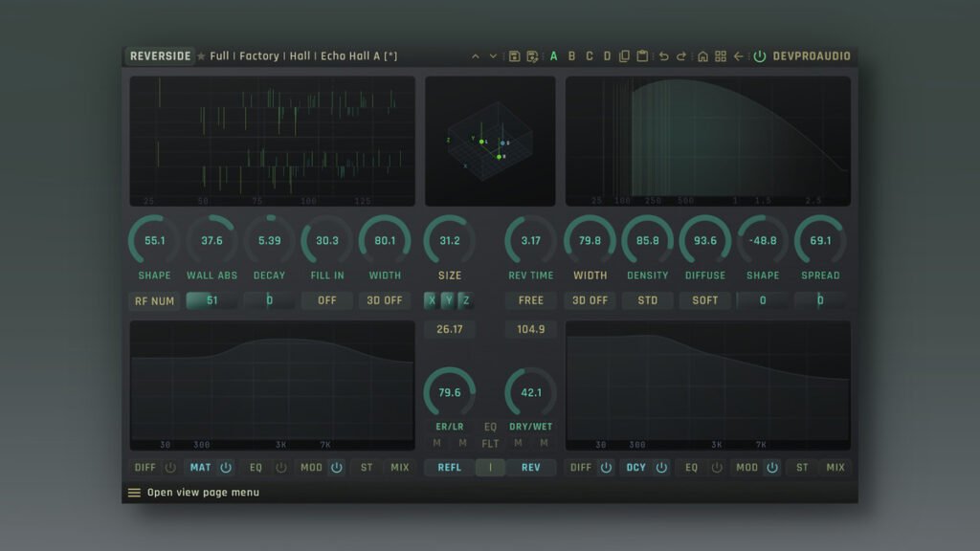Click the FLT label in the center
Image resolution: width=980 pixels, height=551 pixels.
tap(490, 444)
